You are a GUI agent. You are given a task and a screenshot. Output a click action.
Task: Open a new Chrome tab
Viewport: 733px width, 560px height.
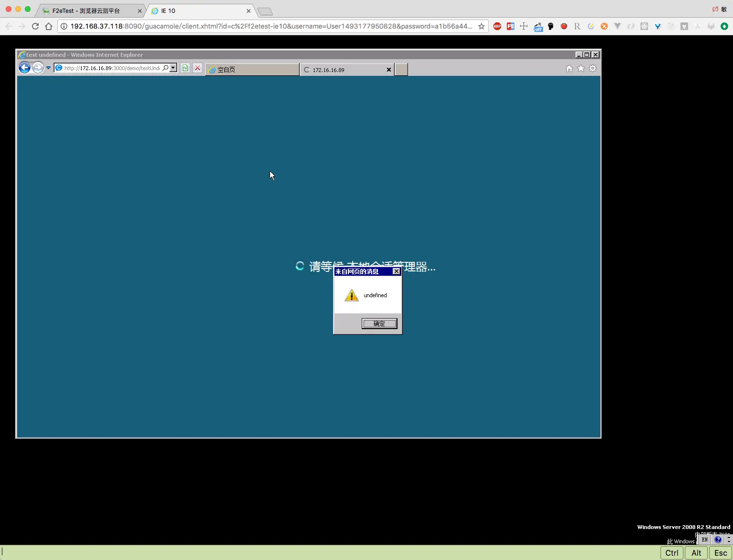click(x=265, y=11)
